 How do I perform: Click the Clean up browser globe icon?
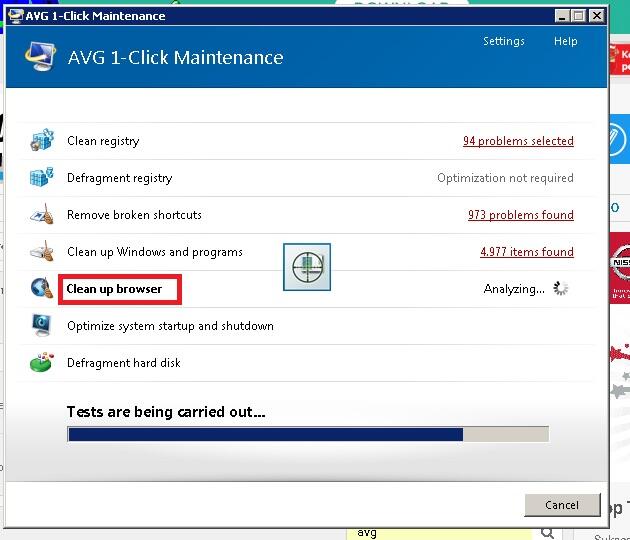[42, 288]
